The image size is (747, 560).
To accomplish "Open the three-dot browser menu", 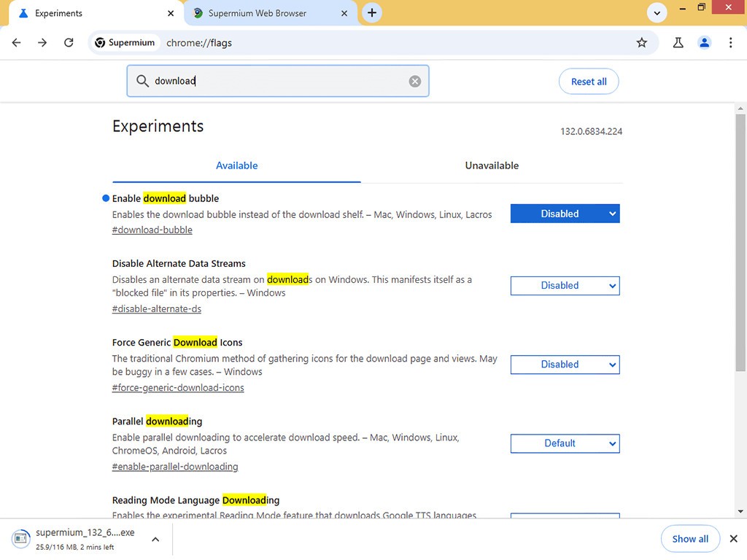I will (x=730, y=42).
